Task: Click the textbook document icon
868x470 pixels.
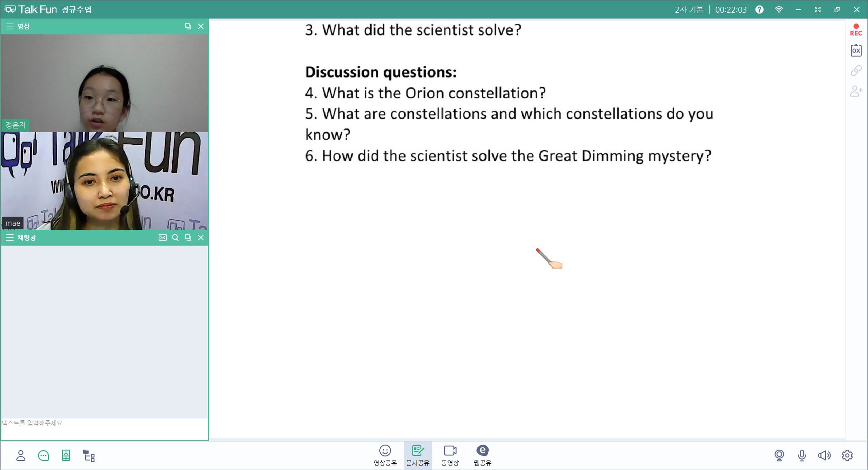Action: [x=66, y=456]
